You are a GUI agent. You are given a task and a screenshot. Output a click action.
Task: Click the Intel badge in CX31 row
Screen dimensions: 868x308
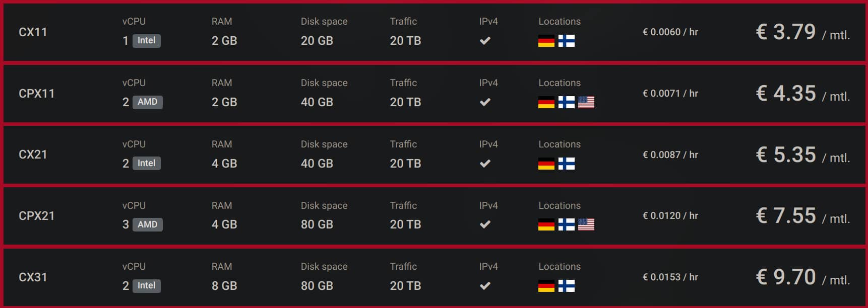coord(146,286)
